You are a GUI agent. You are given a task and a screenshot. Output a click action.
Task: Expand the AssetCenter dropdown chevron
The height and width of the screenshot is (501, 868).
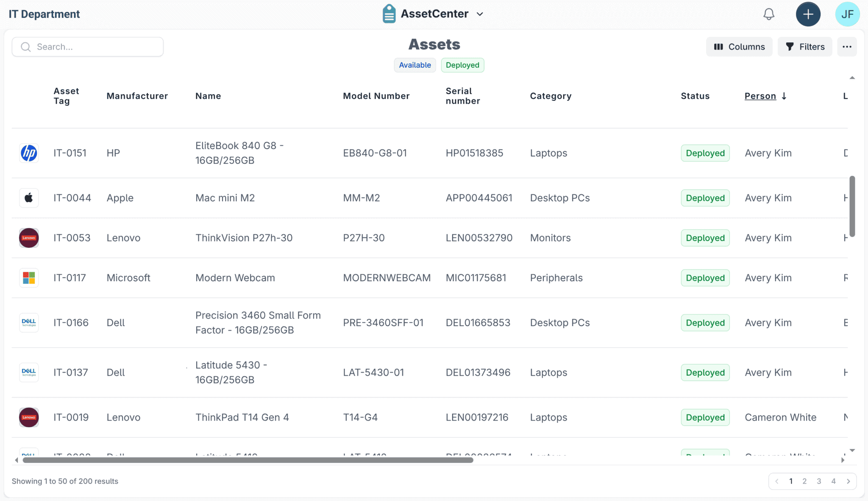[x=480, y=14]
